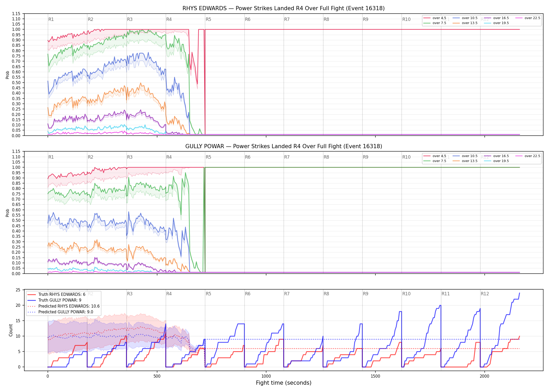Click the 1000 tick label on x-axis
Screen dimensions: 549x392
266,376
